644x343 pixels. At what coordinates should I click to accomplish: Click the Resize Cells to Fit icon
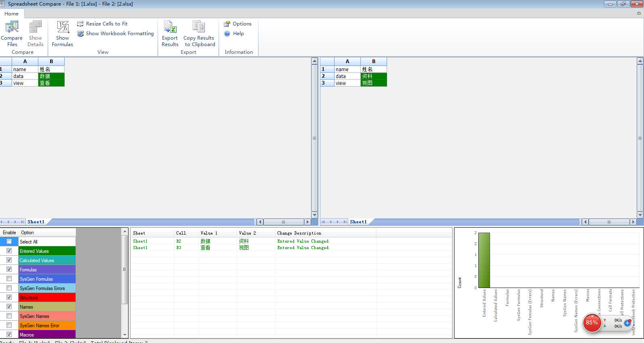[80, 24]
